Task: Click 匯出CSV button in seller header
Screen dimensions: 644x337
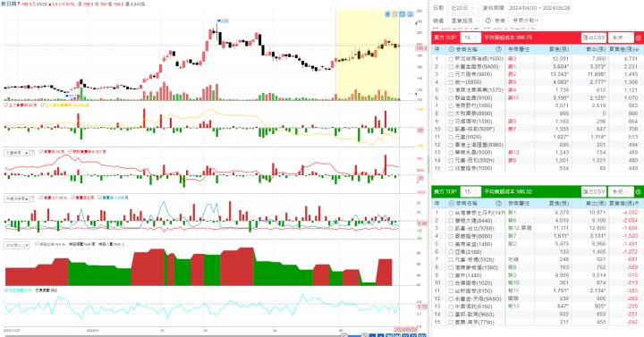Action: pos(594,191)
